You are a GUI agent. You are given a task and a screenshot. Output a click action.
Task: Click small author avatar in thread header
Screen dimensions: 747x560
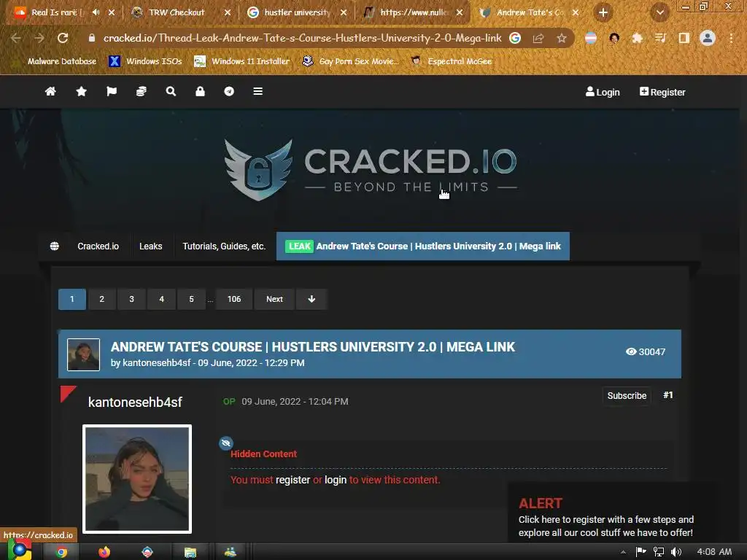[x=83, y=354]
